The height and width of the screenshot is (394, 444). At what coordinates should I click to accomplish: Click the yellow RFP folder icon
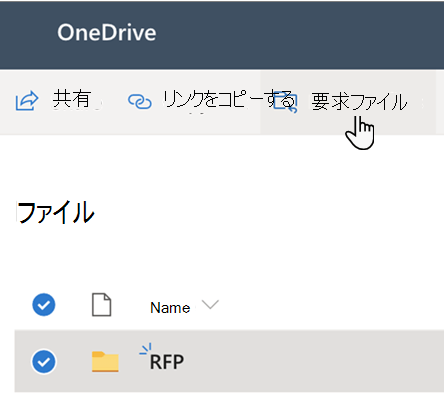click(x=105, y=361)
